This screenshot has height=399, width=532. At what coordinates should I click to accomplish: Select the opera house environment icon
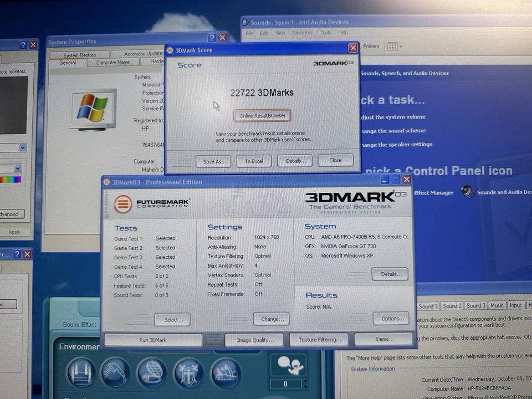point(226,373)
